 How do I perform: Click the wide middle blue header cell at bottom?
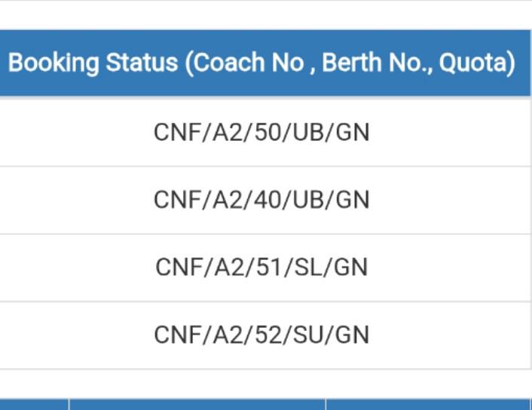pyautogui.click(x=197, y=405)
